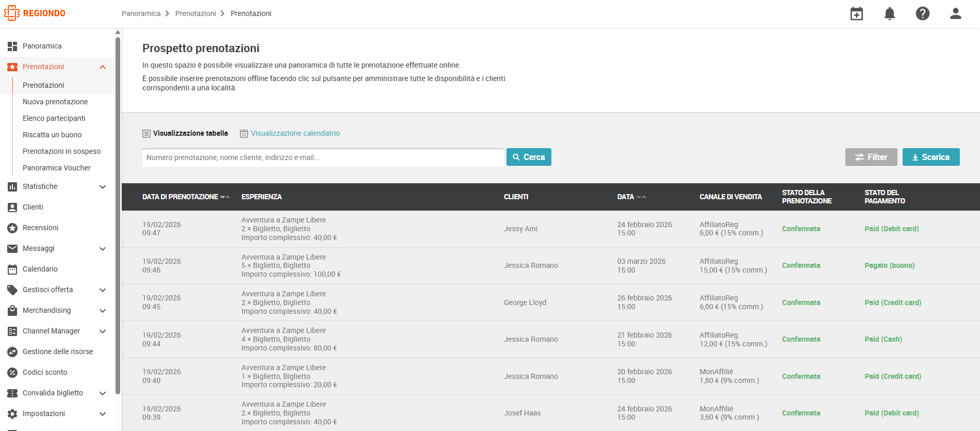Click the Esperienza column header
The height and width of the screenshot is (431, 980).
coord(262,197)
